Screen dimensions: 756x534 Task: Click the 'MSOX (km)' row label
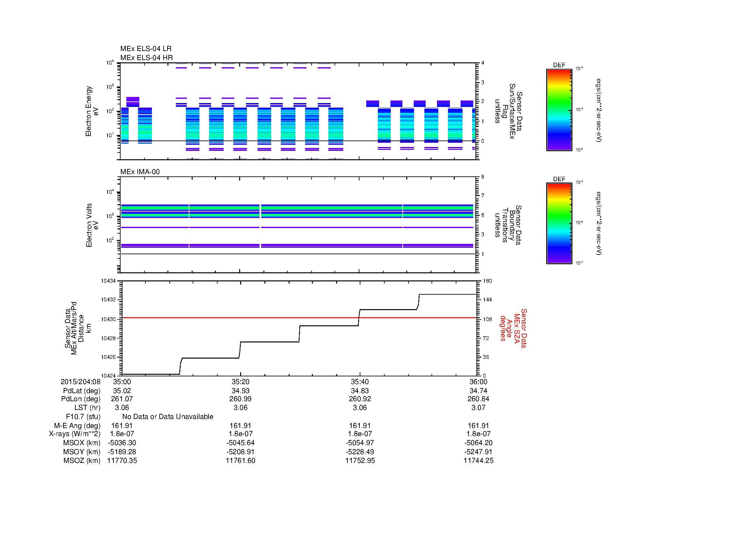tap(82, 443)
